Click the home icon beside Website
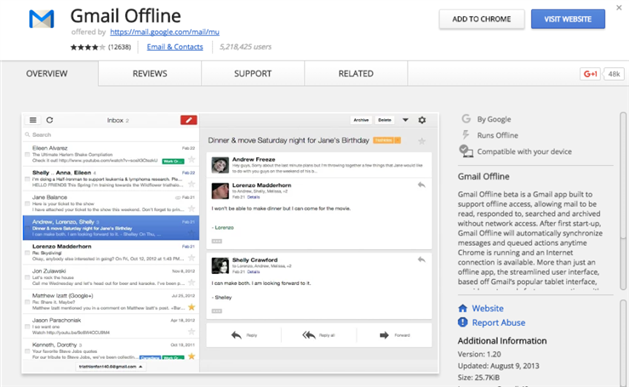This screenshot has width=629, height=387. 463,308
